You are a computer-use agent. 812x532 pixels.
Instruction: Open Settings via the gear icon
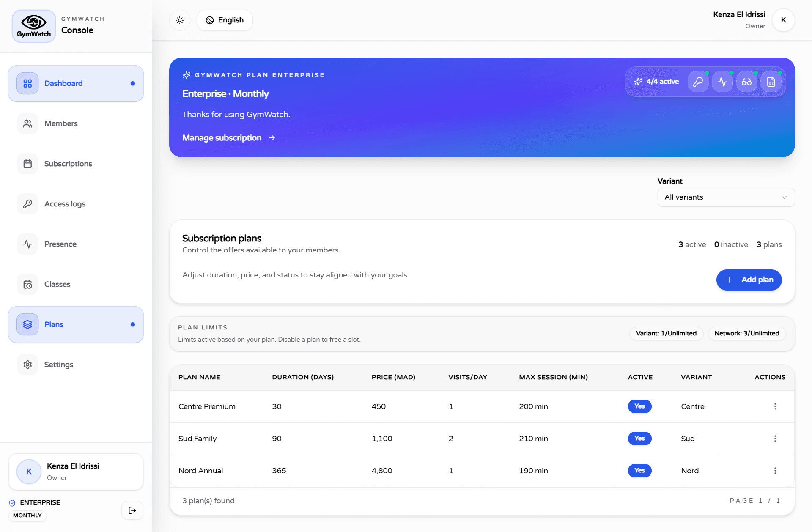(x=27, y=364)
